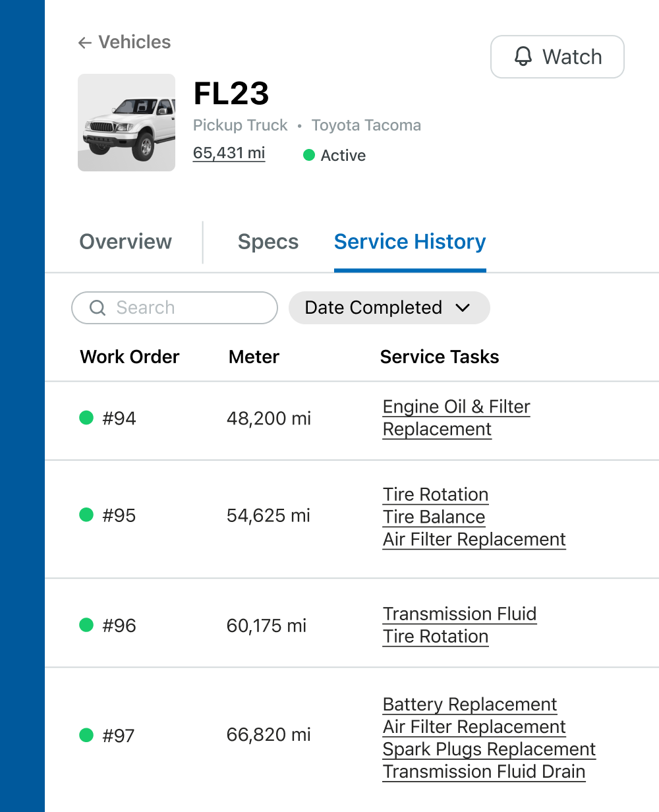Click the Active status label
This screenshot has width=659, height=812.
[x=343, y=156]
